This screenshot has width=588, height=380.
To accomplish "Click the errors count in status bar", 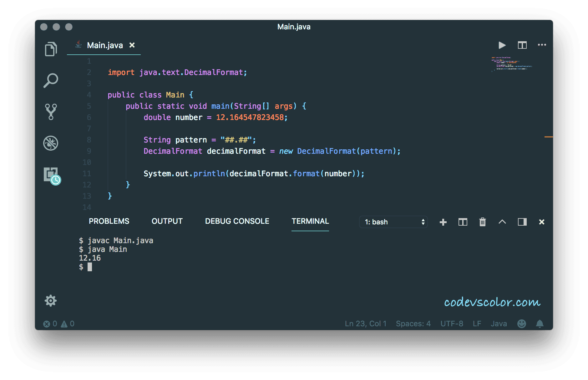I will (x=50, y=324).
